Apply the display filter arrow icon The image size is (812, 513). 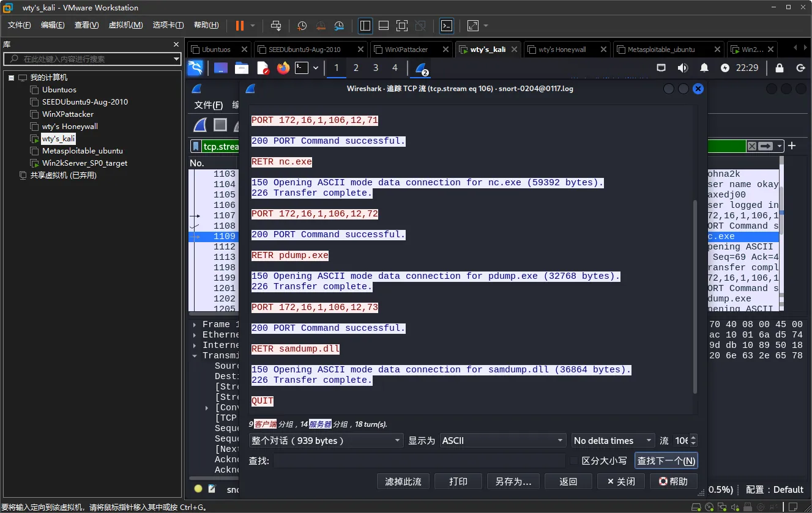(765, 146)
